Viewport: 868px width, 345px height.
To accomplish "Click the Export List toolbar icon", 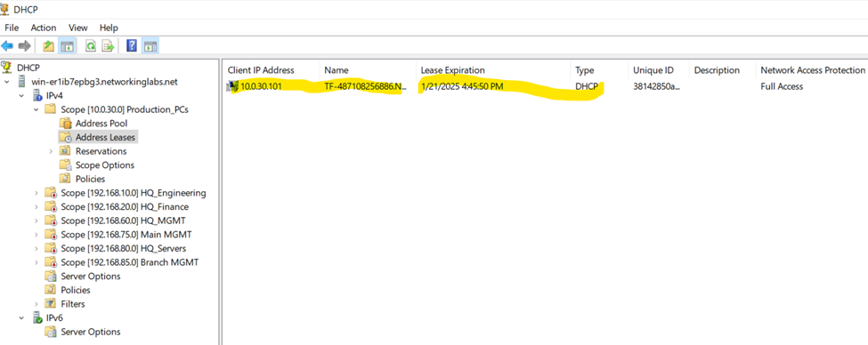I will coord(108,46).
